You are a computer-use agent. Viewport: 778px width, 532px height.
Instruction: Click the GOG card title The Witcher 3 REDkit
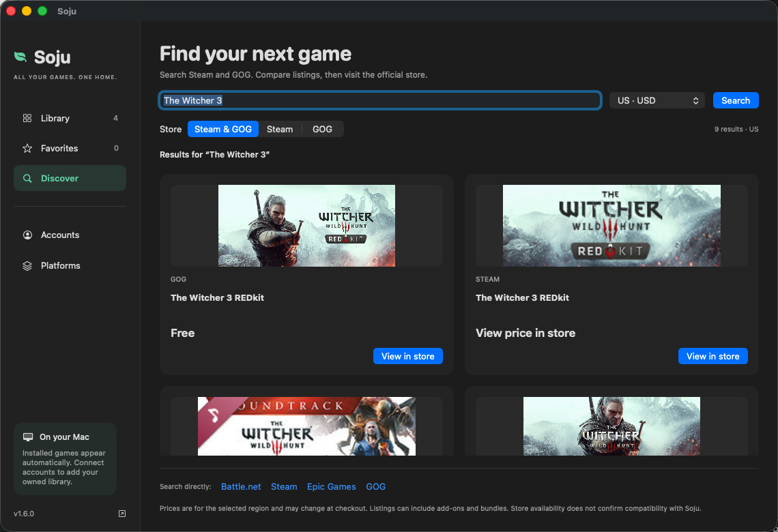pos(217,297)
